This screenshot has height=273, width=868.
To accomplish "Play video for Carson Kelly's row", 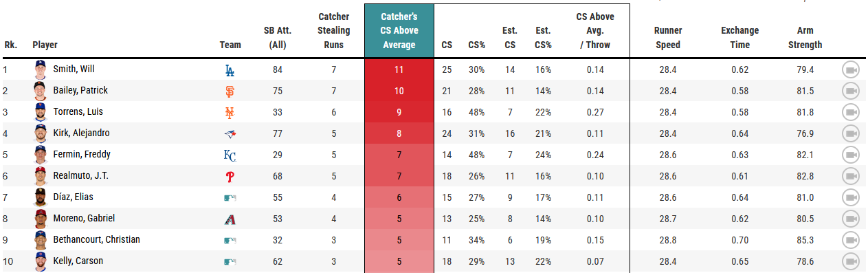I will [x=851, y=261].
